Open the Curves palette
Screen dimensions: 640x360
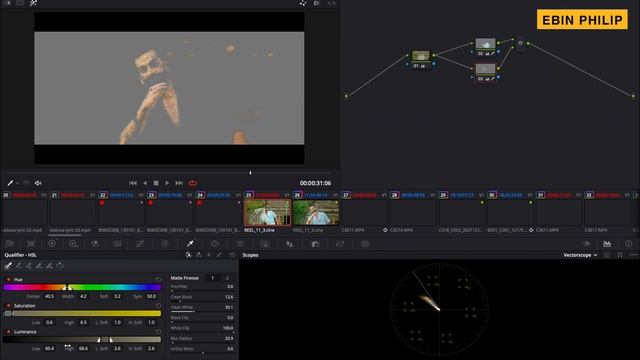[140, 244]
